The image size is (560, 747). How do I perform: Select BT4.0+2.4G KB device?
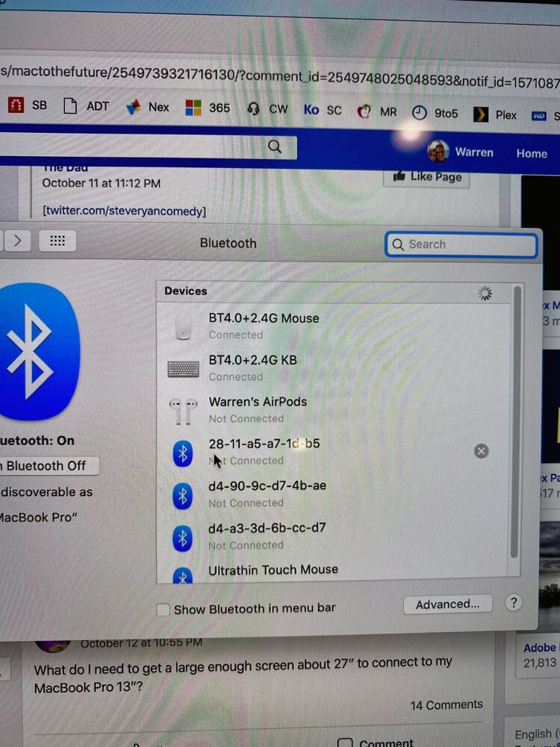click(333, 368)
